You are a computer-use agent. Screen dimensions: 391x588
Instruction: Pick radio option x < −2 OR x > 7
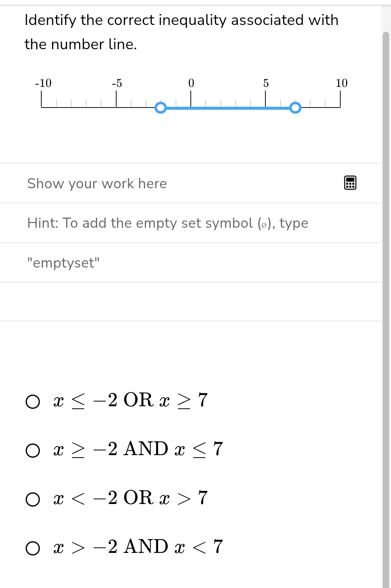[33, 499]
